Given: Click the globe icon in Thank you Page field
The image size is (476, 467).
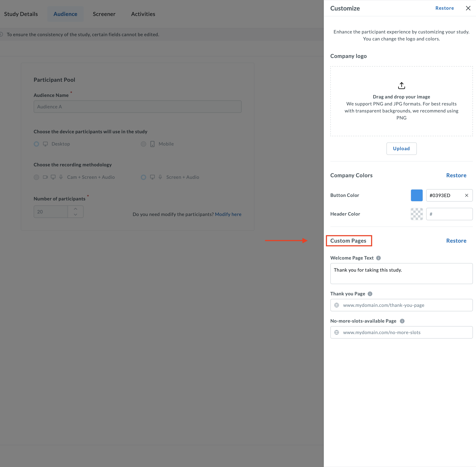Looking at the screenshot, I should coord(337,305).
